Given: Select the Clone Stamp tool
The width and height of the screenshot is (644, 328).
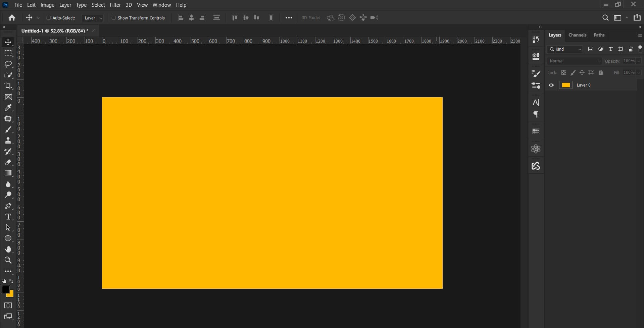Looking at the screenshot, I should pos(8,141).
